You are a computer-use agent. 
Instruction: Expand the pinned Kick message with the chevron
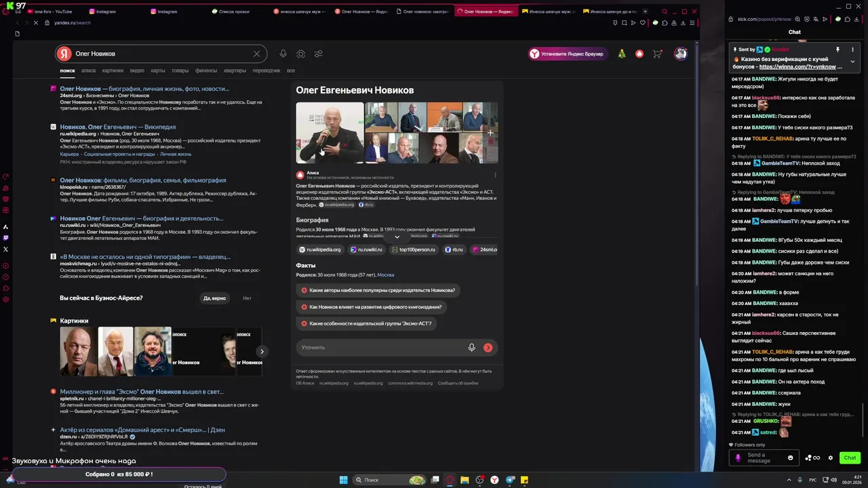pos(852,62)
